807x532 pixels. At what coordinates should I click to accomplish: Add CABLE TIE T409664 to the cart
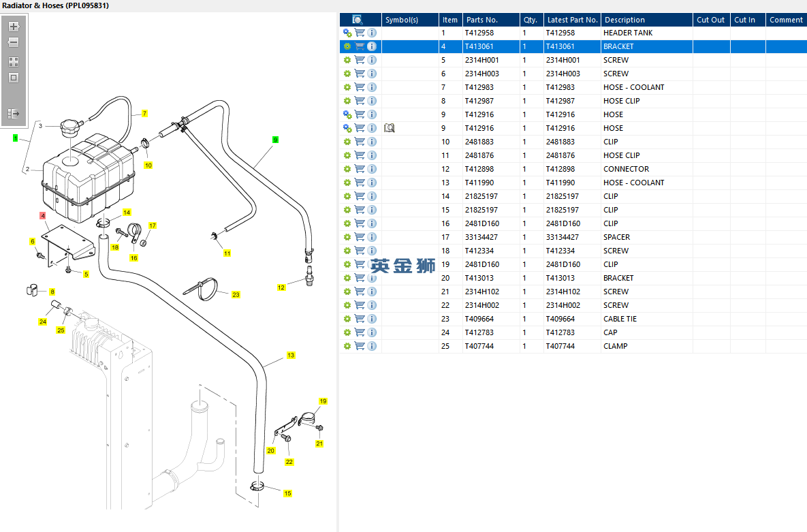tap(360, 319)
